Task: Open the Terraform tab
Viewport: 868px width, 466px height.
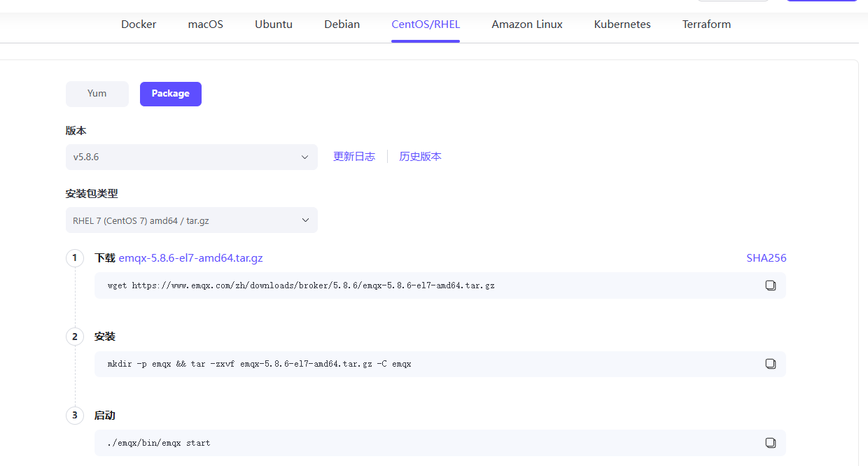Action: tap(706, 24)
